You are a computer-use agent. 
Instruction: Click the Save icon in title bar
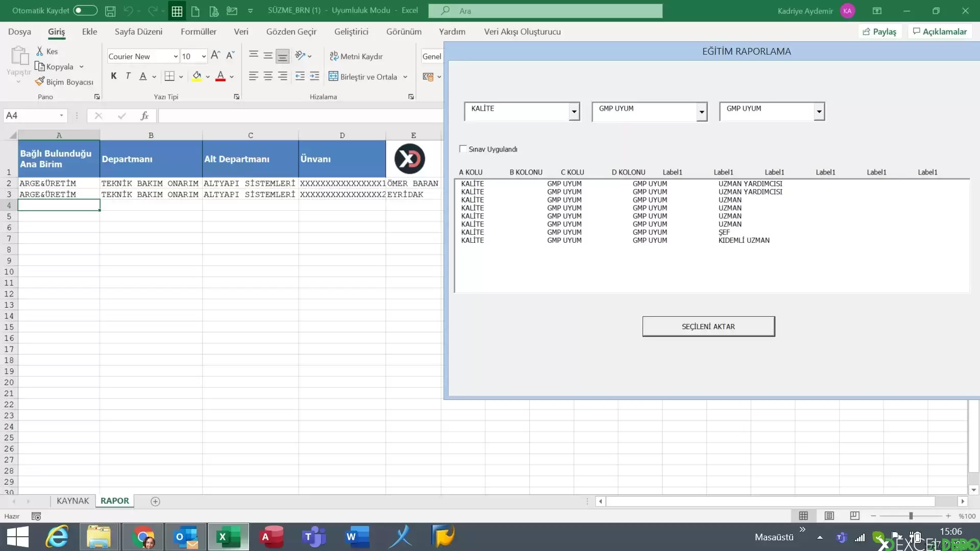110,11
